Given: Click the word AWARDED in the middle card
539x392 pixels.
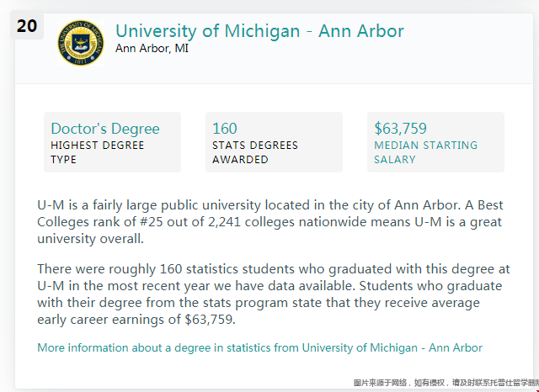Looking at the screenshot, I should tap(240, 160).
